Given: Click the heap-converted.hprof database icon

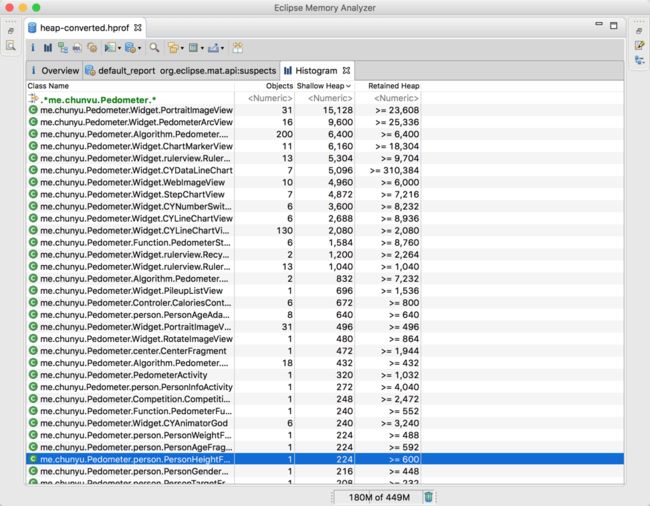Looking at the screenshot, I should click(32, 28).
